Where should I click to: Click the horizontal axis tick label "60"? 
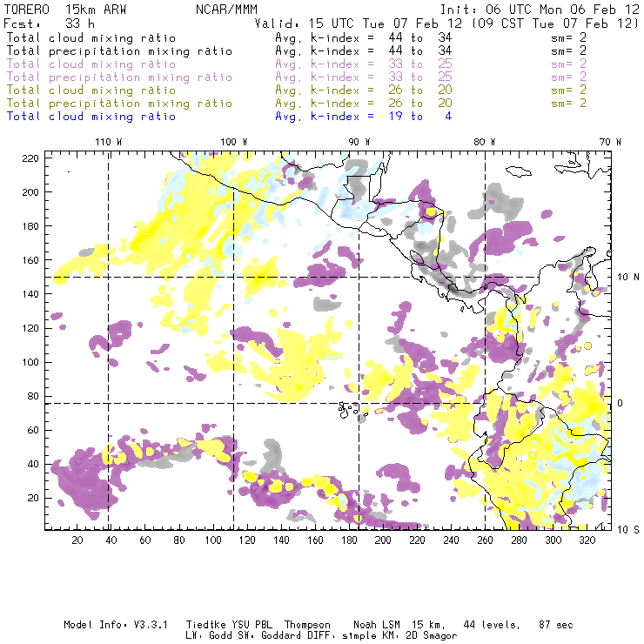pos(145,540)
